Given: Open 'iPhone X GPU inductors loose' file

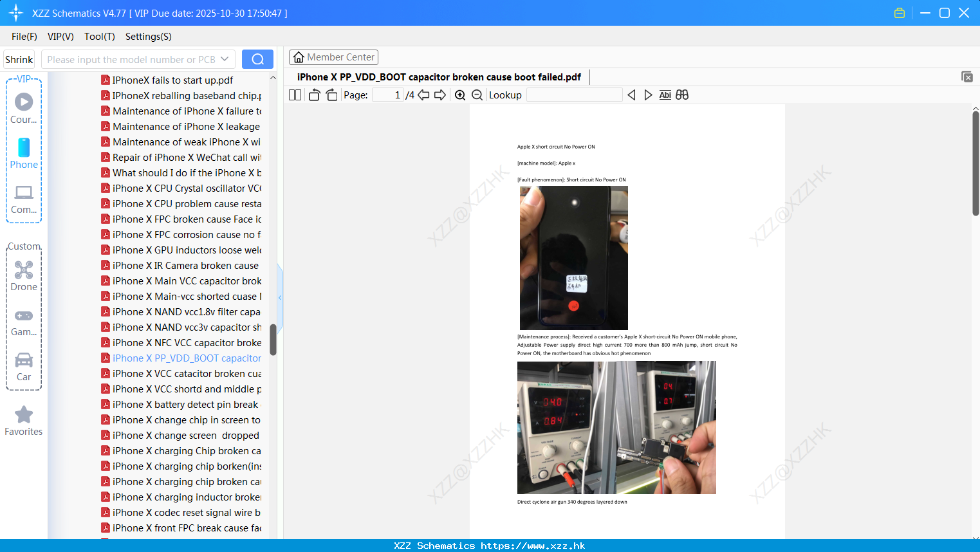Looking at the screenshot, I should 181,250.
